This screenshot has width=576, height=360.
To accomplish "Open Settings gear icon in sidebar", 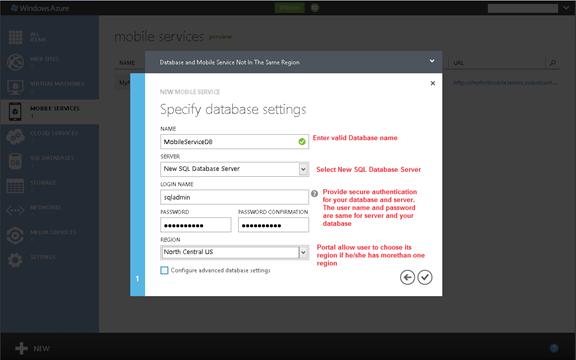I will pyautogui.click(x=15, y=260).
